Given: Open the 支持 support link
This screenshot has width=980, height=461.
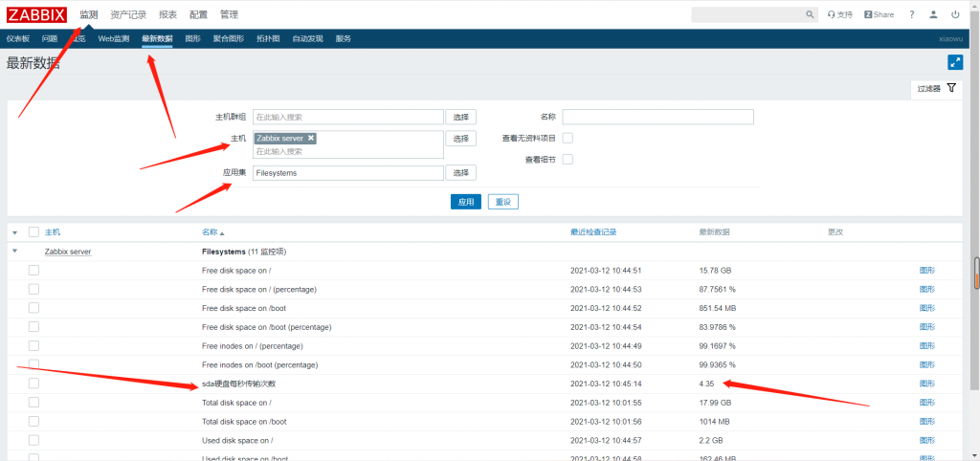Looking at the screenshot, I should 839,14.
